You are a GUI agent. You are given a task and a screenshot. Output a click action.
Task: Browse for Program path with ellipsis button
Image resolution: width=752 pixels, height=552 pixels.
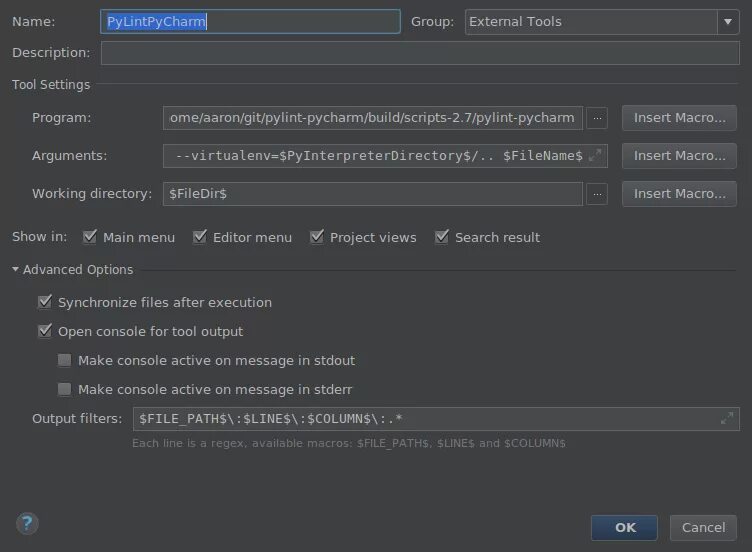(597, 118)
